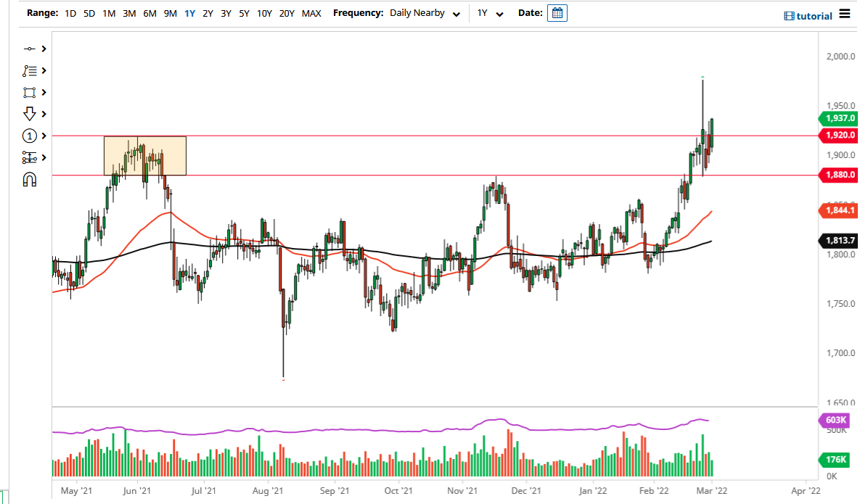Set range to 3M
This screenshot has width=868, height=504.
129,13
